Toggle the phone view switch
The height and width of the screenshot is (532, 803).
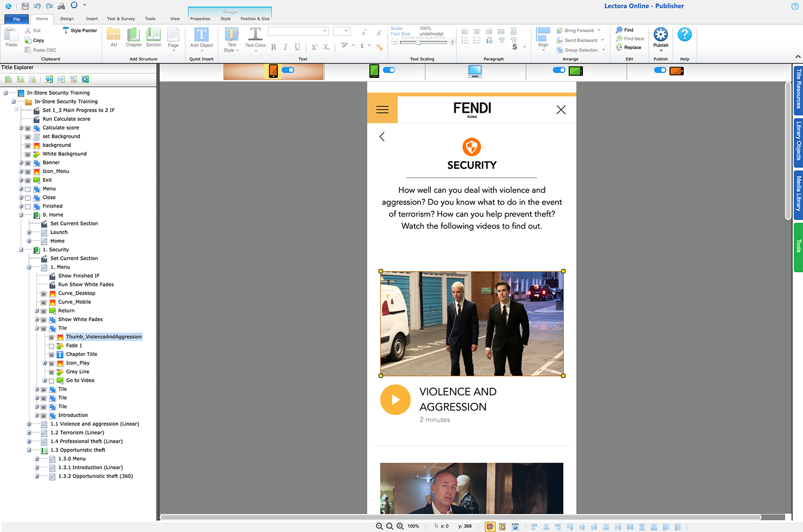(x=288, y=70)
